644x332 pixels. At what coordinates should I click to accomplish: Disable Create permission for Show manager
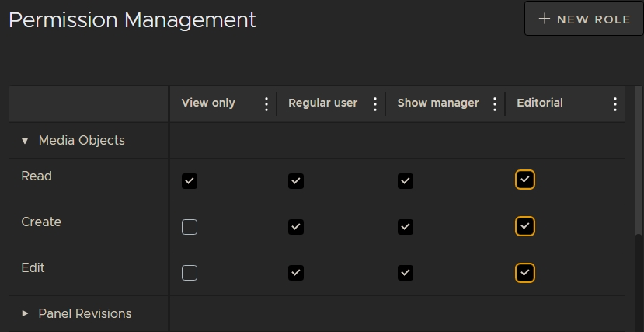tap(405, 227)
